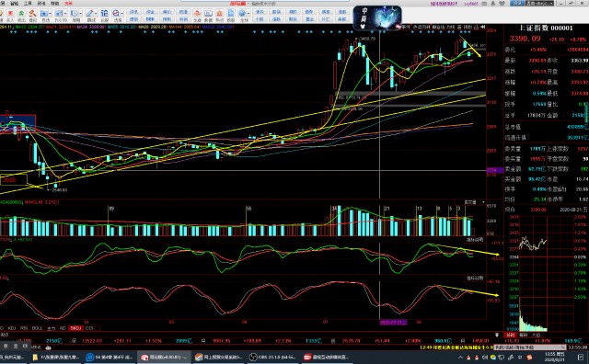The height and width of the screenshot is (364, 589).
Task: Open the 工具 menu
Action: coord(28,4)
